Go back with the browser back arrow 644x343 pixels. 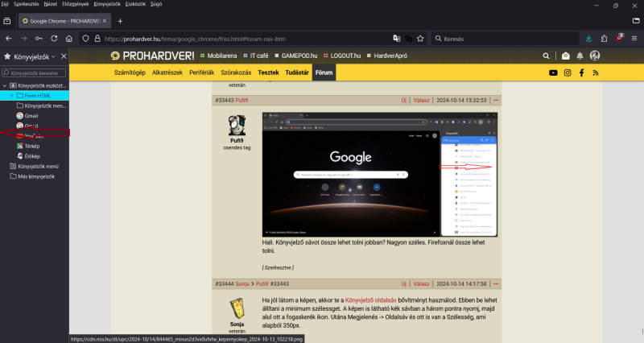(9, 39)
